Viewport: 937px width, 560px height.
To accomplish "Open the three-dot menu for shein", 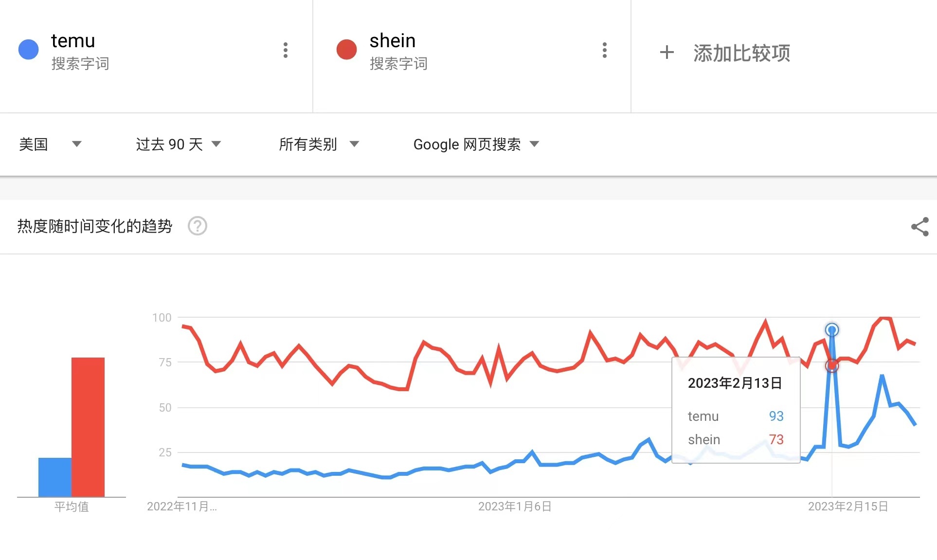I will click(x=604, y=50).
